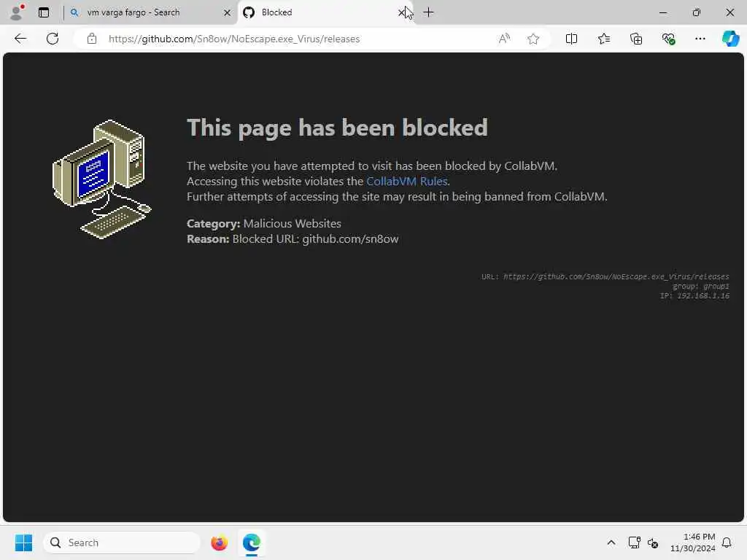Open the Read Aloud icon
Image resolution: width=747 pixels, height=560 pixels.
[504, 39]
